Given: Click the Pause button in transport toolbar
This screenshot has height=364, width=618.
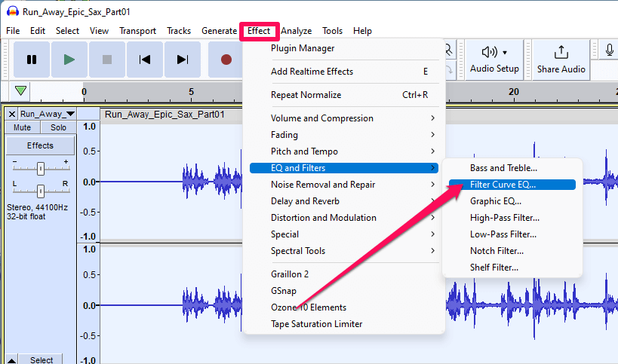Looking at the screenshot, I should 32,60.
